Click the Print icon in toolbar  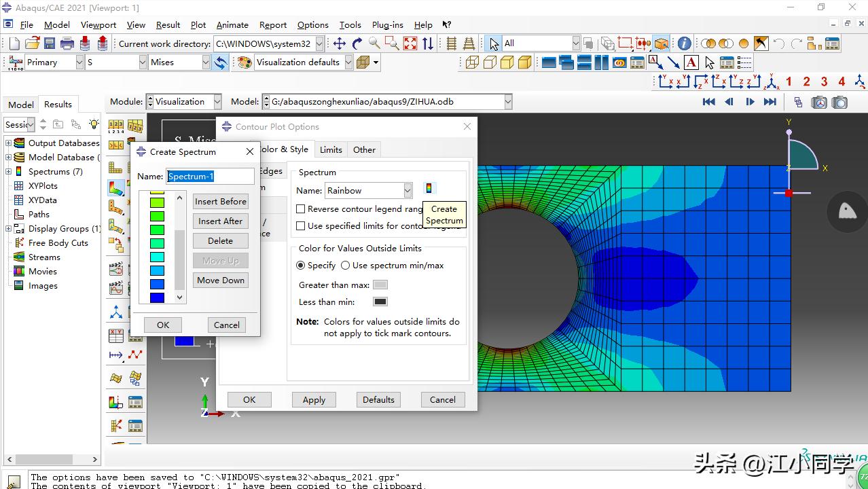[x=67, y=43]
